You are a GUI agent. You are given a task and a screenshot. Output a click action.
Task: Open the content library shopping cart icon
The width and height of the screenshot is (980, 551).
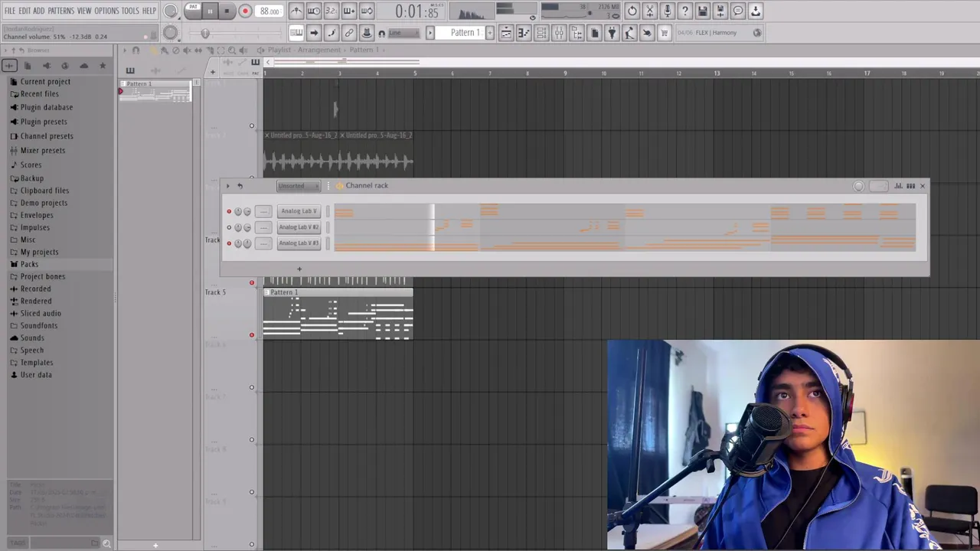tap(665, 33)
